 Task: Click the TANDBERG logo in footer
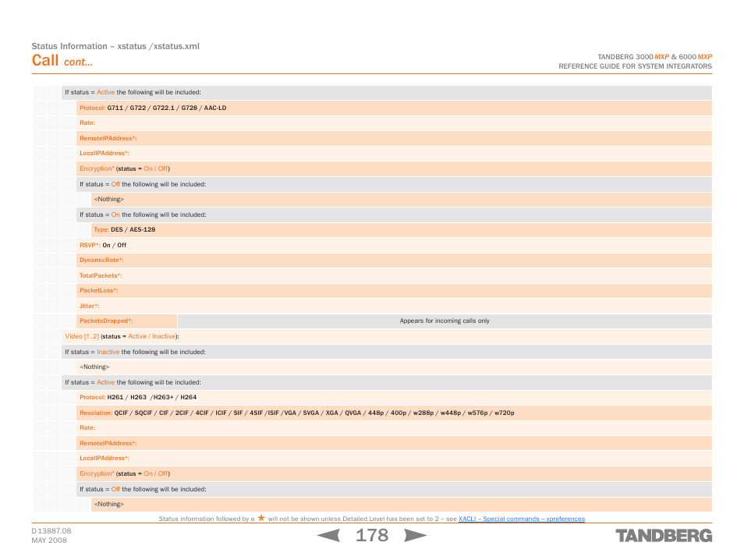tap(664, 536)
